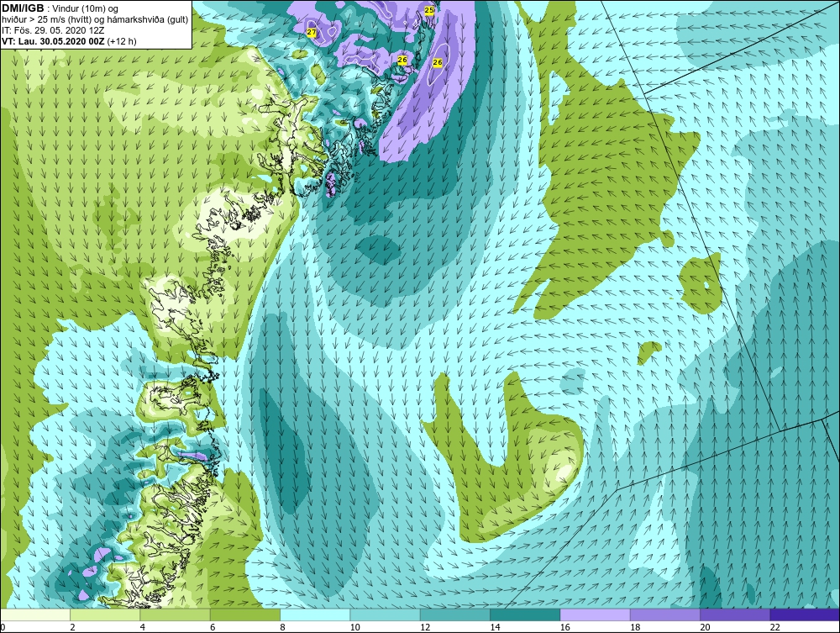Image resolution: width=840 pixels, height=633 pixels.
Task: Click the '4' value on the color scale
Action: tap(143, 628)
